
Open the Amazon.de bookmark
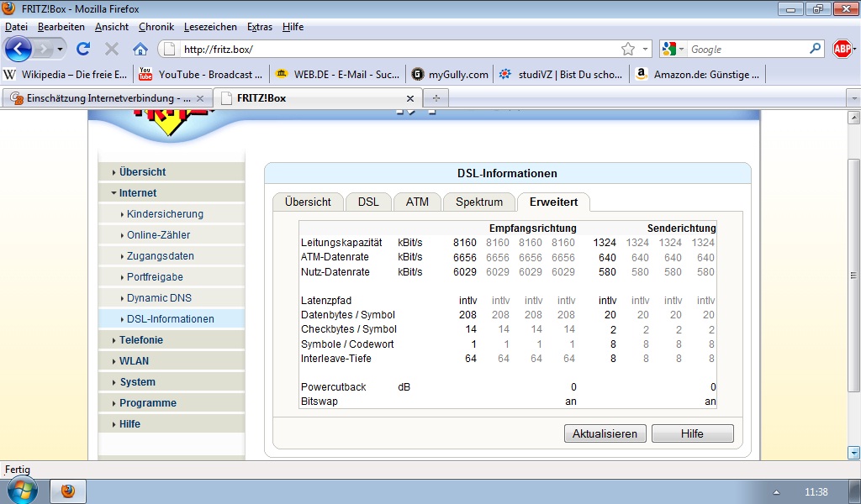[x=697, y=75]
